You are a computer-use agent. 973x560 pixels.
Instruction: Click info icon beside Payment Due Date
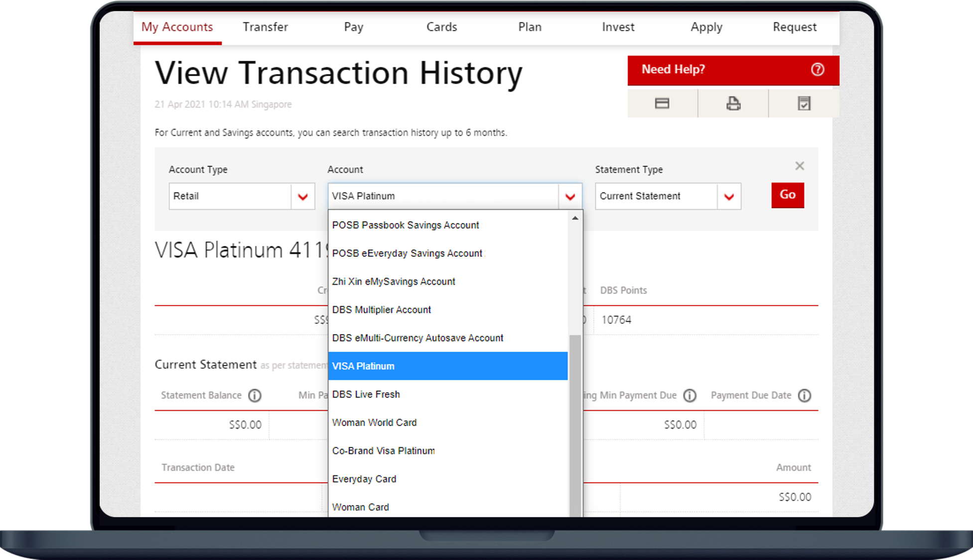(804, 396)
